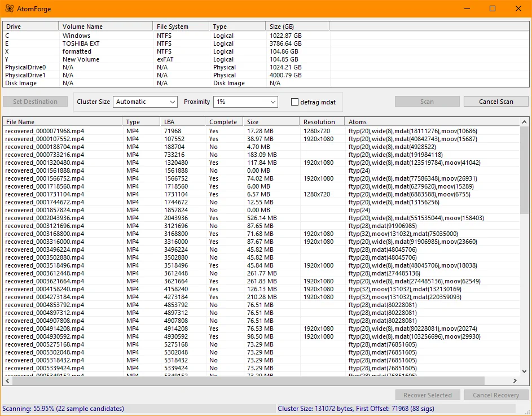
Task: Enable the defrag mdat checkbox
Action: pos(294,102)
